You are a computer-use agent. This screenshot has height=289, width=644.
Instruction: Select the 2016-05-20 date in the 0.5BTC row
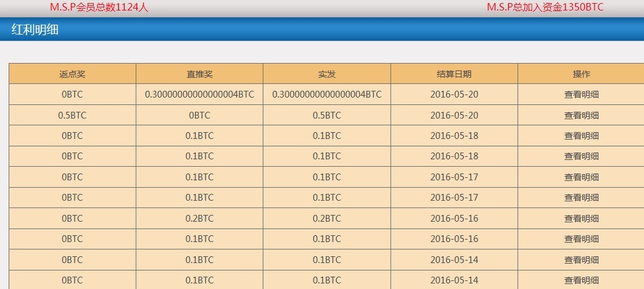pyautogui.click(x=454, y=115)
